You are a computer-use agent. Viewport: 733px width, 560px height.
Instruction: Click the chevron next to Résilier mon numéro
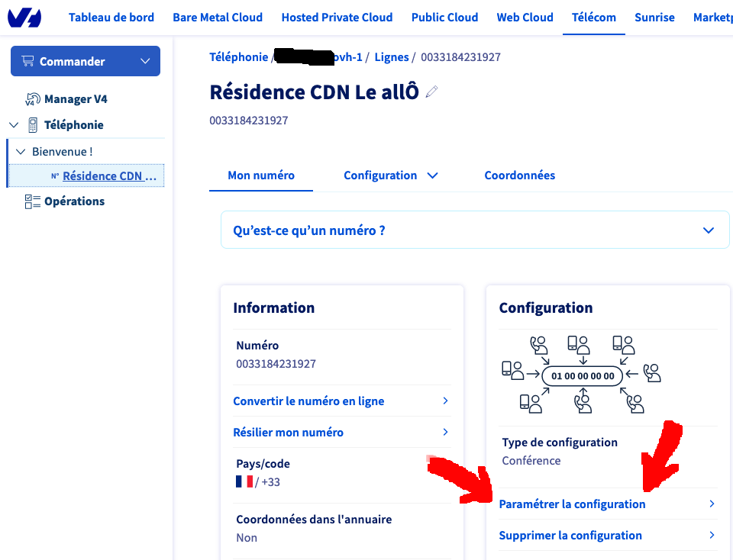coord(445,432)
